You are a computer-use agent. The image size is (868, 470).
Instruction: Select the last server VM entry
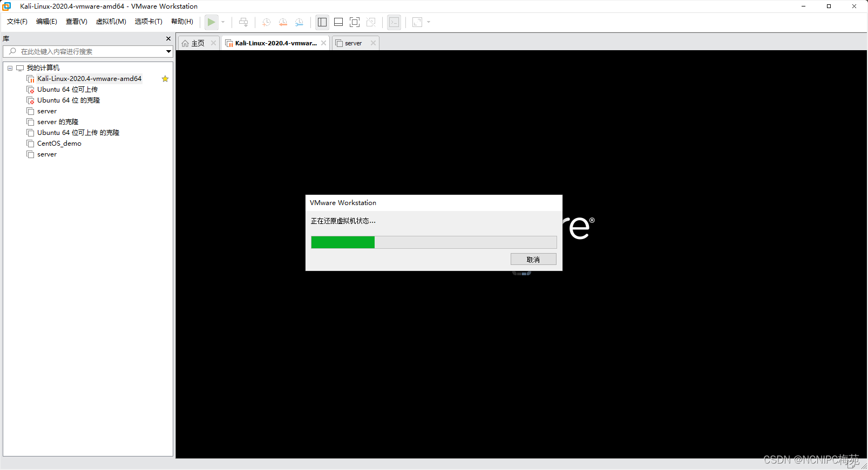pyautogui.click(x=47, y=154)
